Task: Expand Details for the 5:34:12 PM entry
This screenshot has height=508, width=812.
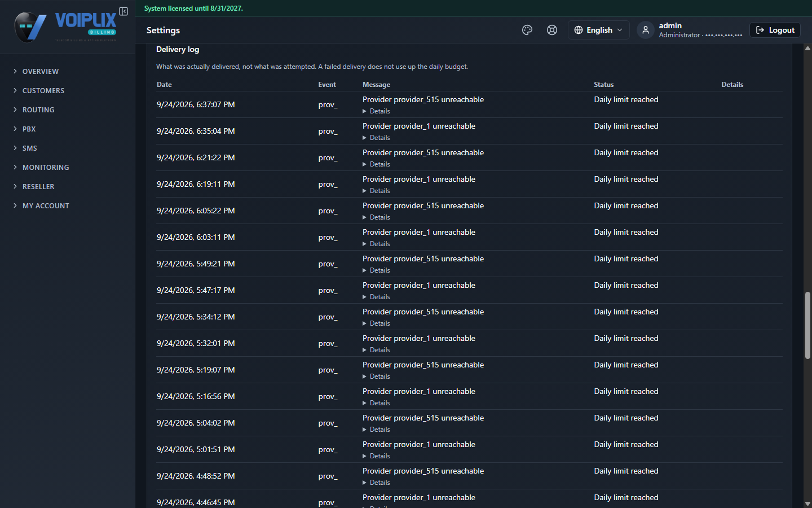Action: (376, 323)
